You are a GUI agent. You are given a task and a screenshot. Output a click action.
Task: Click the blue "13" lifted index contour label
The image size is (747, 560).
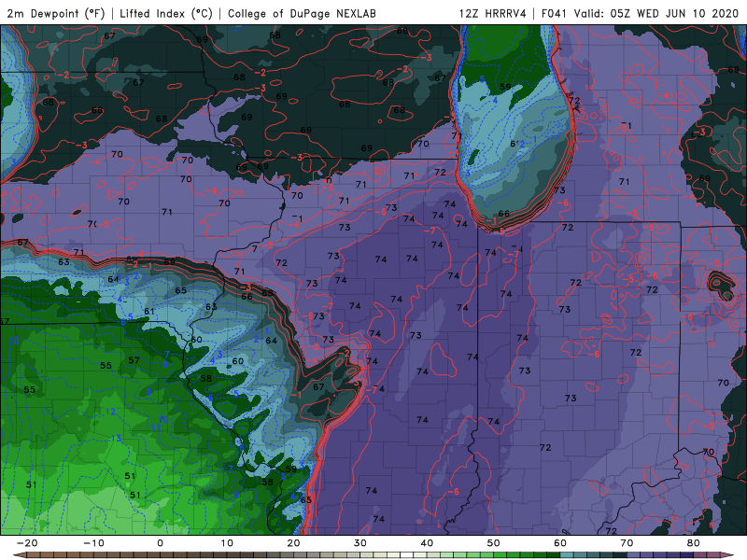tap(116, 438)
